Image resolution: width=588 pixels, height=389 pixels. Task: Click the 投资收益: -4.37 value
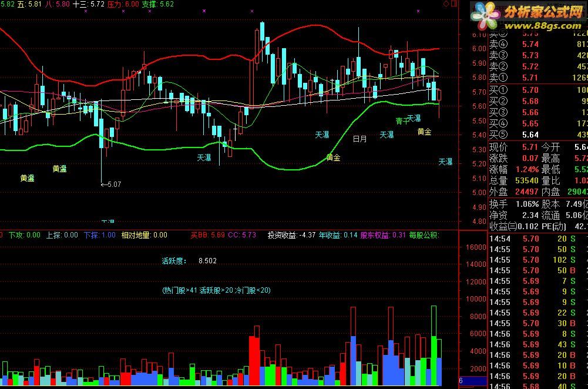[x=291, y=235]
